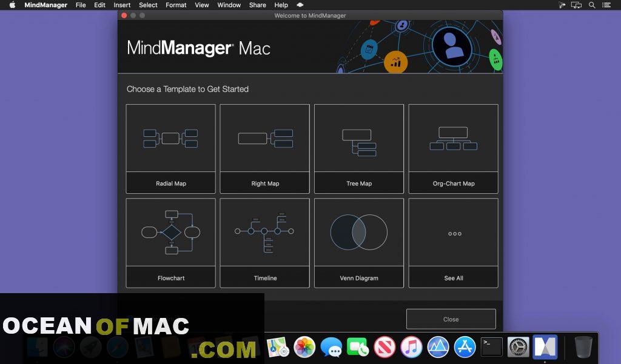
Task: Open the Select menu
Action: click(x=148, y=5)
